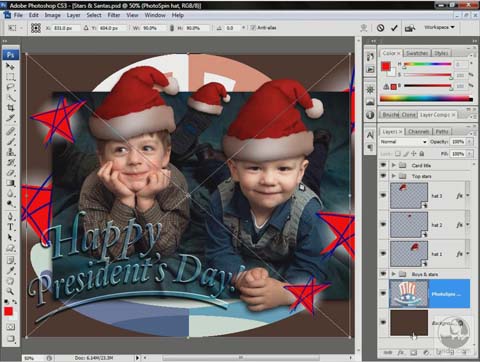The image size is (480, 362).
Task: Expand the Boys & stars layer group
Action: coord(394,274)
